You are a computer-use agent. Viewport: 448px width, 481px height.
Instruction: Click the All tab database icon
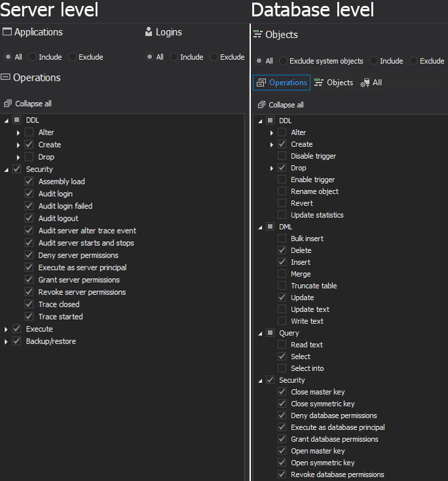[x=365, y=83]
